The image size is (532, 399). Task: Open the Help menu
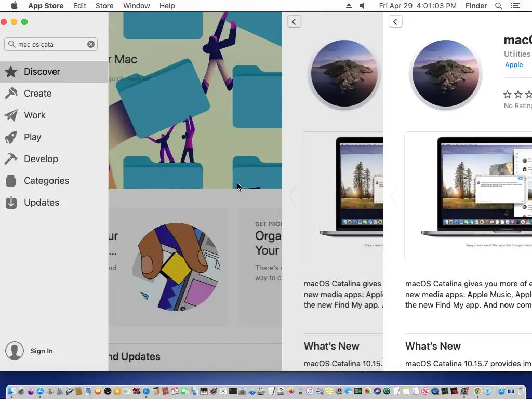167,6
